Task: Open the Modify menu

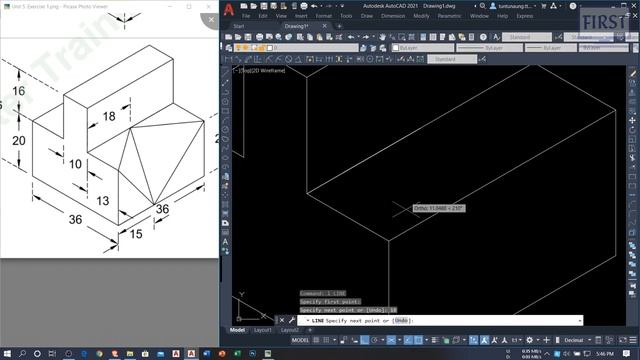Action: [421, 16]
